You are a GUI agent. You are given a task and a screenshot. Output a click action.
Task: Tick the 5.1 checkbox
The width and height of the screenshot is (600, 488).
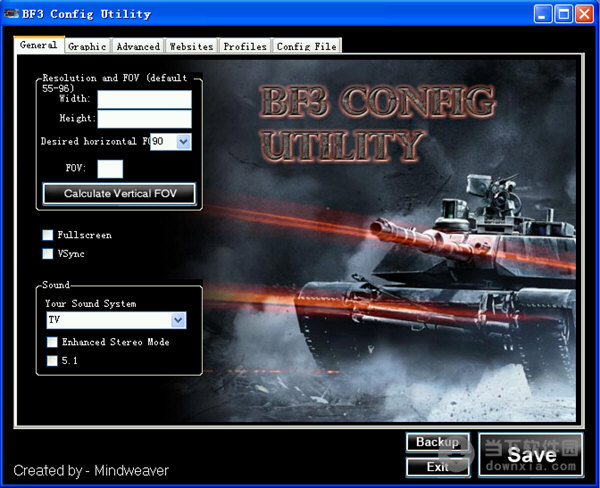tap(52, 361)
